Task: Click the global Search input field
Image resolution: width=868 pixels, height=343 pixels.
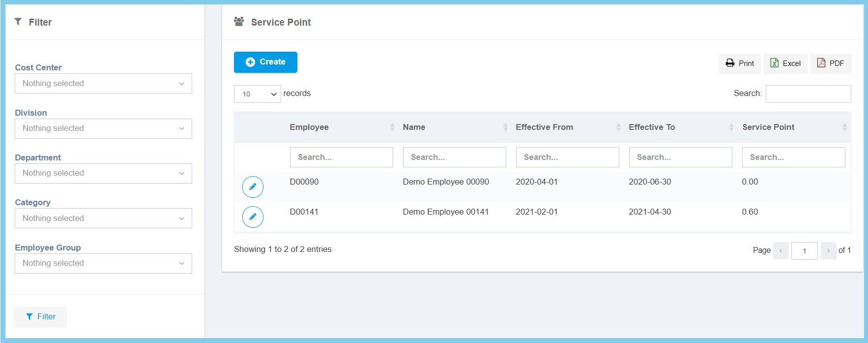Action: [x=808, y=94]
